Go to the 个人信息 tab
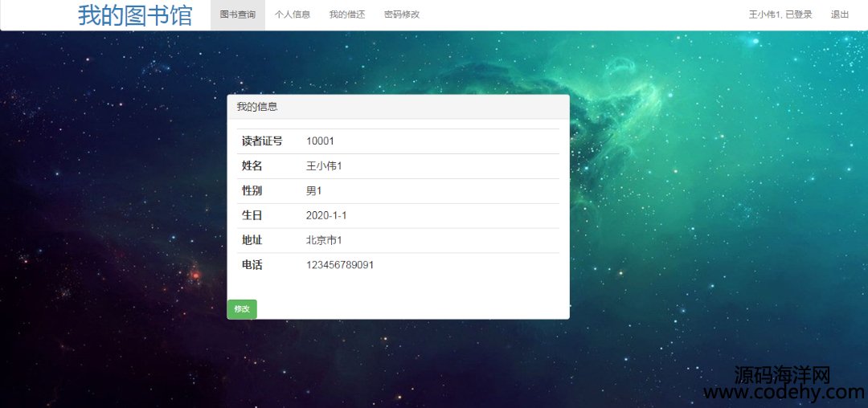 point(293,15)
